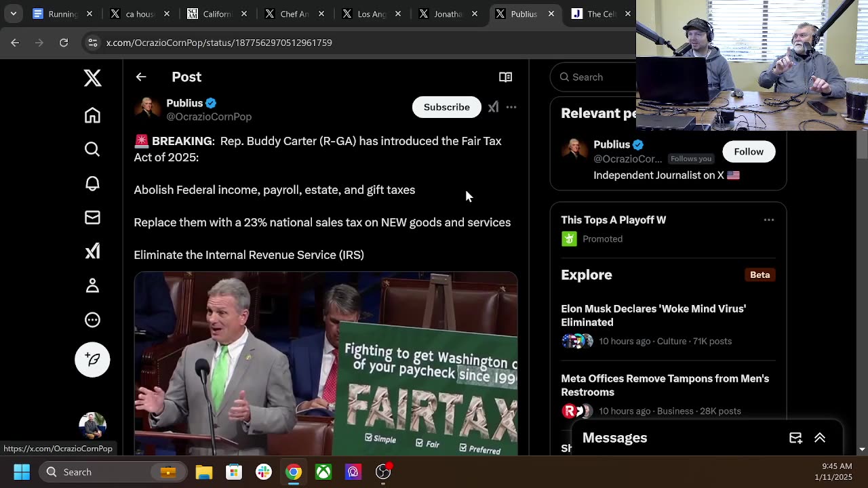The width and height of the screenshot is (868, 488).
Task: Open Explore search icon in sidebar
Action: pos(92,149)
